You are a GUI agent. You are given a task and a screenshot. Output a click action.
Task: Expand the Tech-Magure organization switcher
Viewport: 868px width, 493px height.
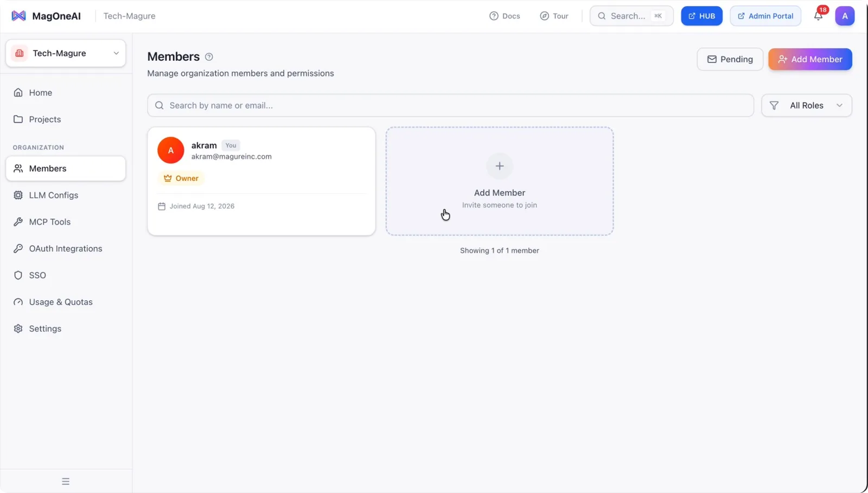66,53
